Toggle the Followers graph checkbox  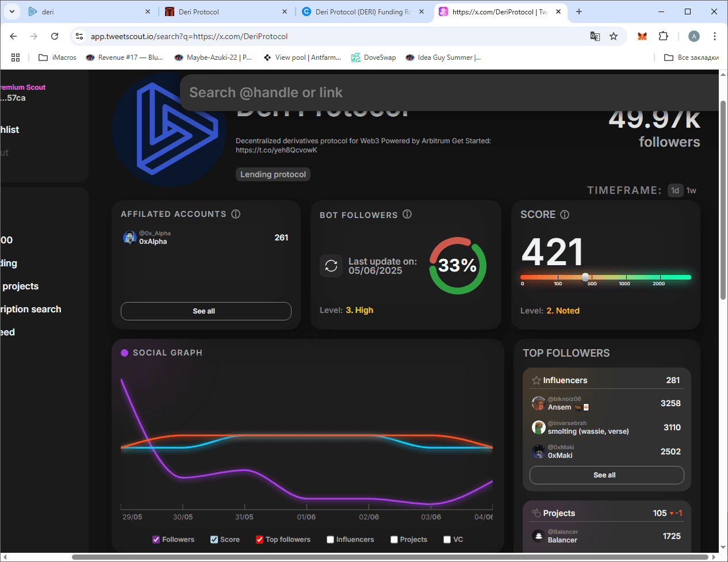click(156, 540)
